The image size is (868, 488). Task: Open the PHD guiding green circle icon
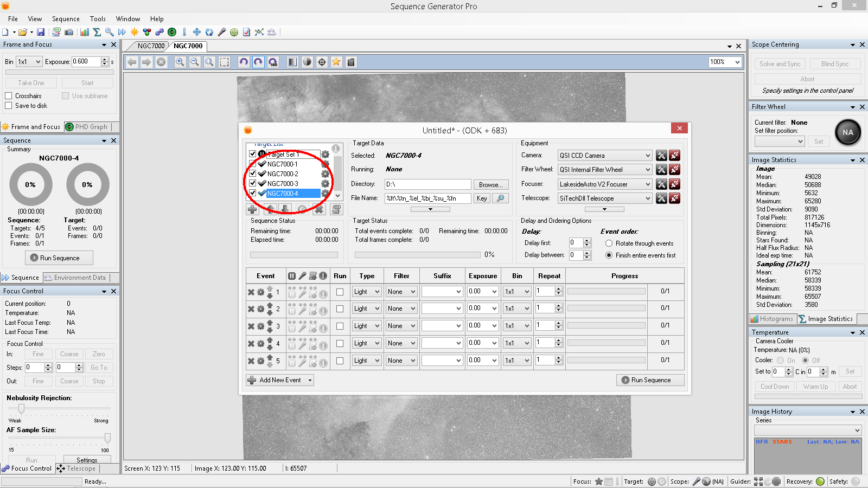click(x=172, y=32)
